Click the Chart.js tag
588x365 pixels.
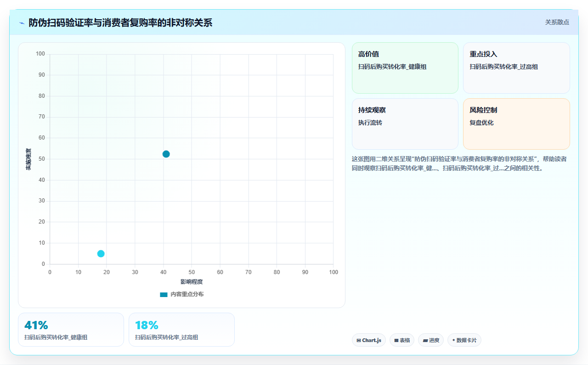tap(369, 340)
